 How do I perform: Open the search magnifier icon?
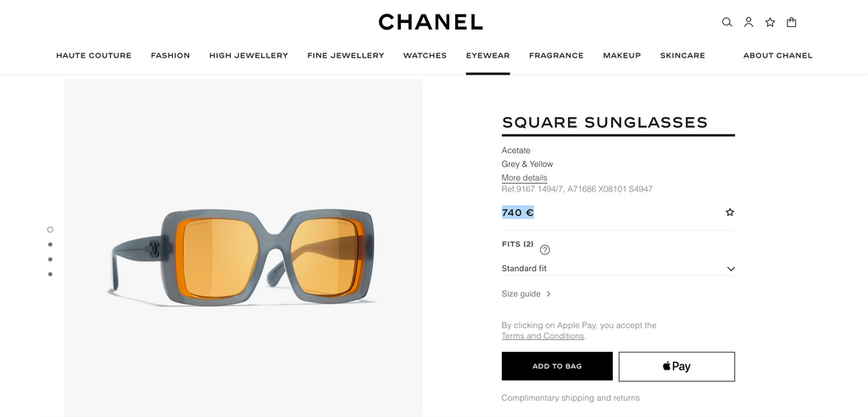point(726,22)
